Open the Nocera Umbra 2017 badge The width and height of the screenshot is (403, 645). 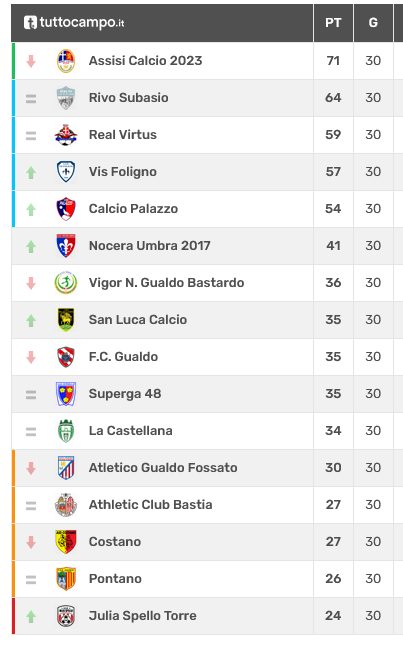coord(66,246)
